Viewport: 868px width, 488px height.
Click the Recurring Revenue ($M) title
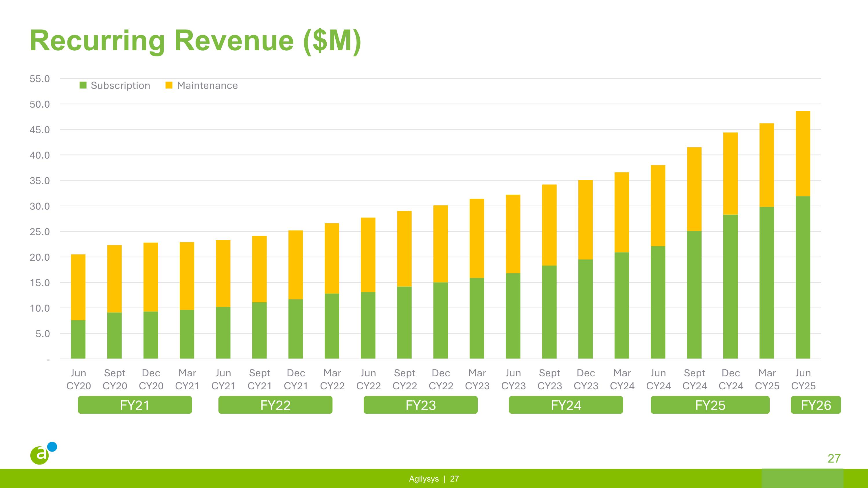195,41
